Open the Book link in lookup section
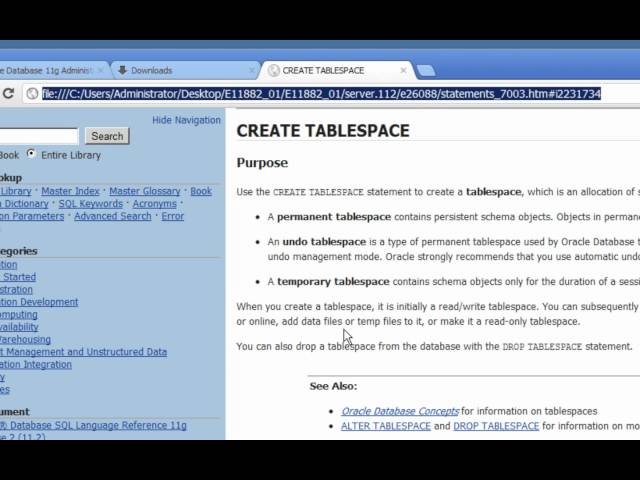 201,191
